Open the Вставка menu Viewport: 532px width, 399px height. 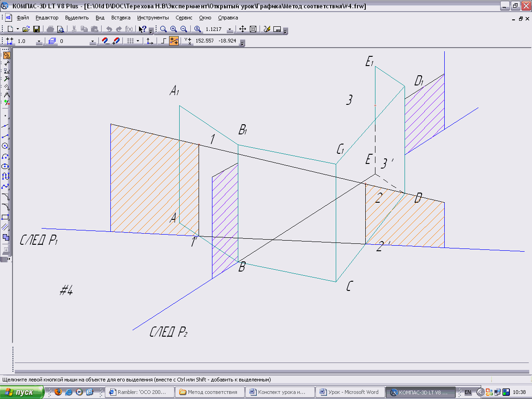pyautogui.click(x=121, y=18)
